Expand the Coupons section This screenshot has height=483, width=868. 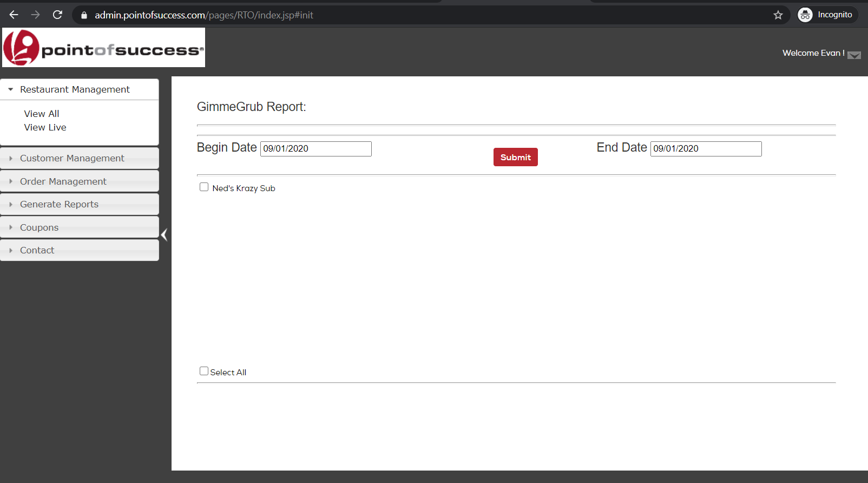tap(80, 227)
